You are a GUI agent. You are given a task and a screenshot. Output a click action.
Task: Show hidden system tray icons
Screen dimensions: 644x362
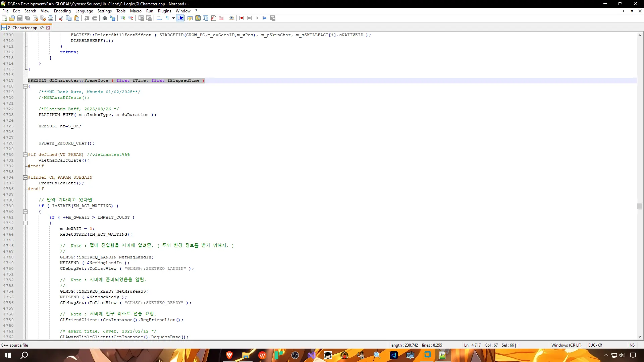606,355
